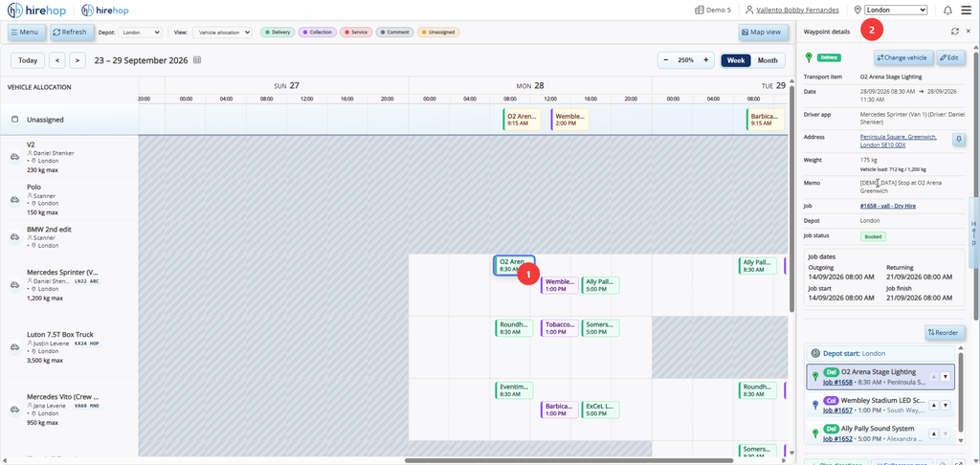The image size is (980, 465).
Task: Select Tobacco... 1:00 PM event
Action: coord(559,328)
